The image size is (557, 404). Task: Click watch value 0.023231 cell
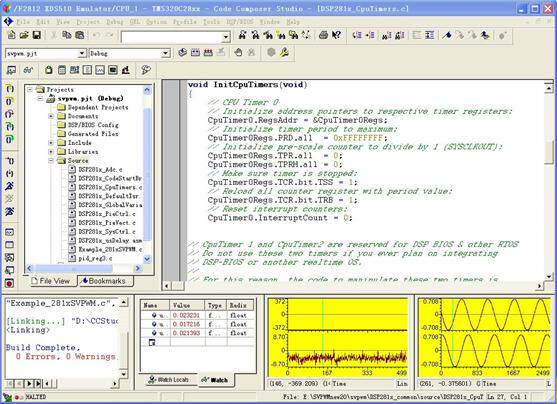coord(186,316)
